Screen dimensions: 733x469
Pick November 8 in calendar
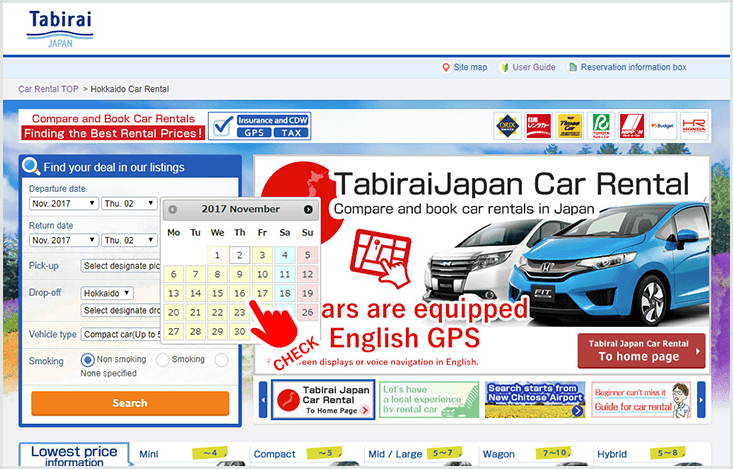(217, 274)
